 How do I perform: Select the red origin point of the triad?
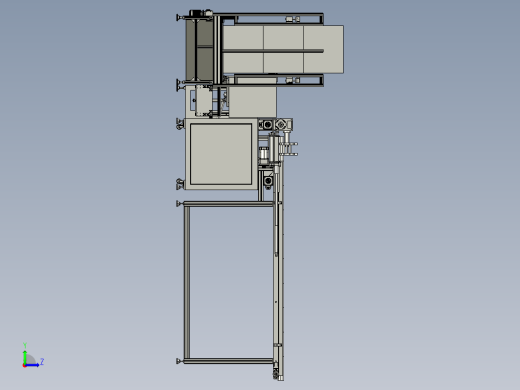click(24, 366)
